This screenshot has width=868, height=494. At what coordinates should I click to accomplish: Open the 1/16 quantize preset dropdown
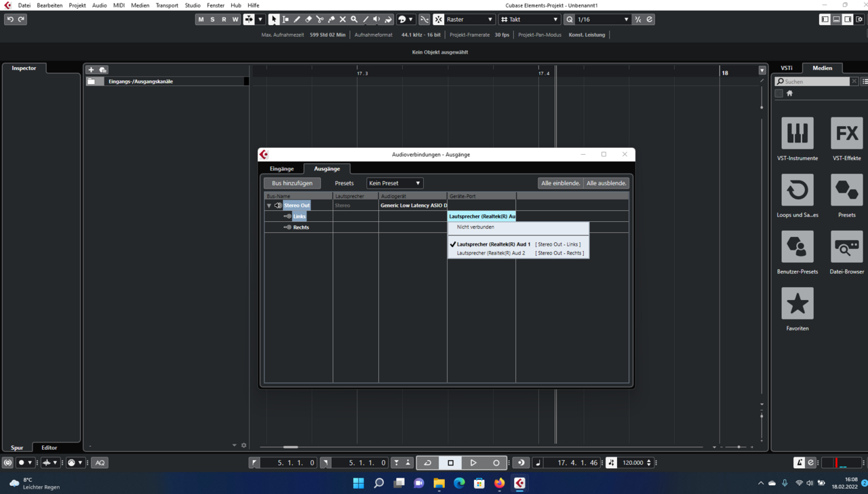coord(601,20)
